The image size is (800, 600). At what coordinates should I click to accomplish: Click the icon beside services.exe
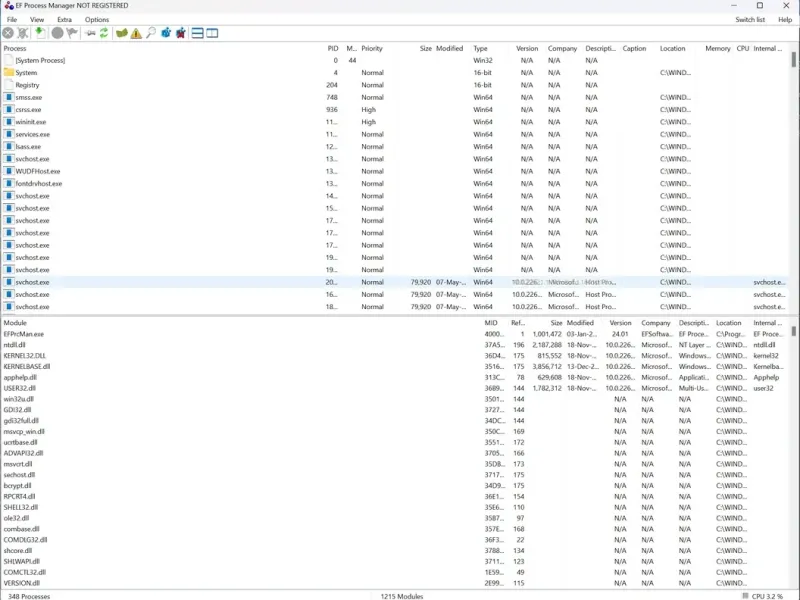[9, 134]
